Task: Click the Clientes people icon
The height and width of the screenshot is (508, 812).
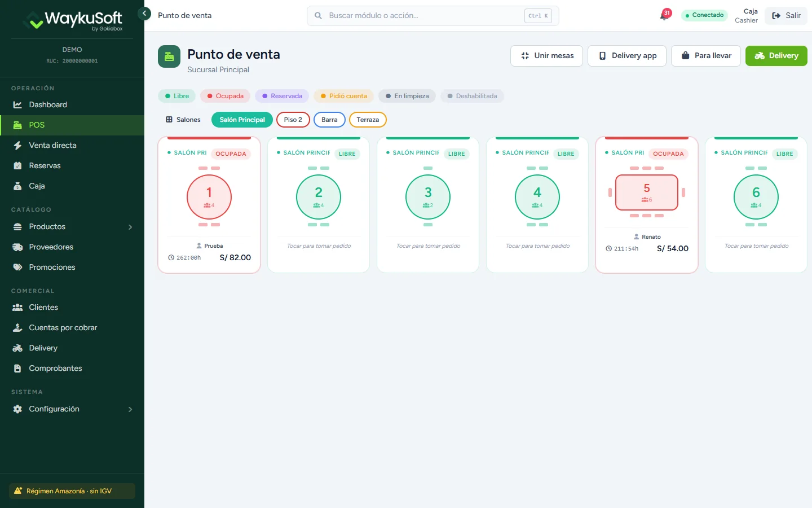Action: point(17,308)
